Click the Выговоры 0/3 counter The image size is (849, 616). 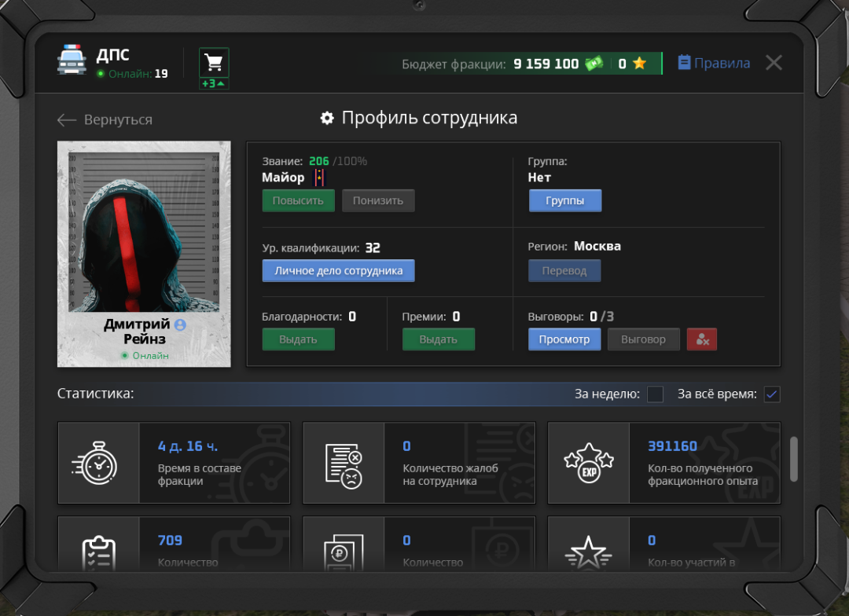pos(571,317)
